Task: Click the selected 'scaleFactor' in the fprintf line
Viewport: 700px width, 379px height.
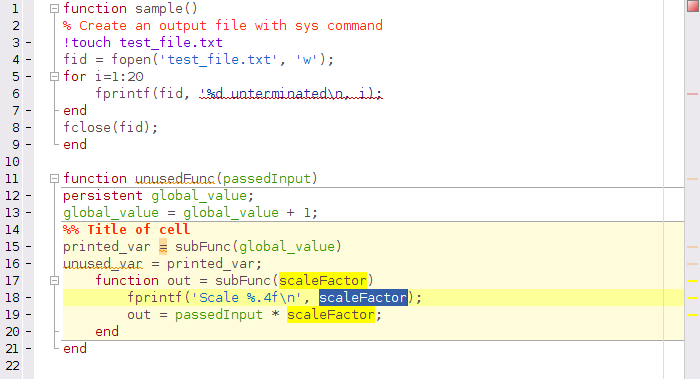Action: (x=363, y=297)
